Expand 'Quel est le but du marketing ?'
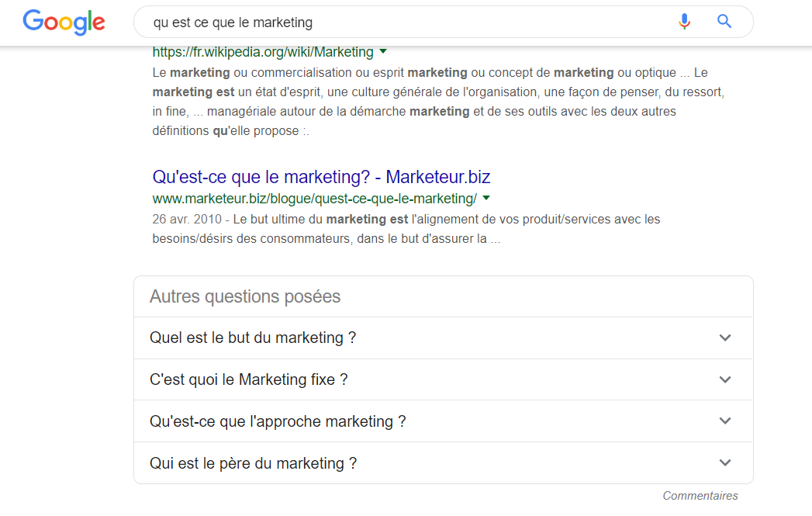Screen dimensions: 812x516 (x=444, y=338)
